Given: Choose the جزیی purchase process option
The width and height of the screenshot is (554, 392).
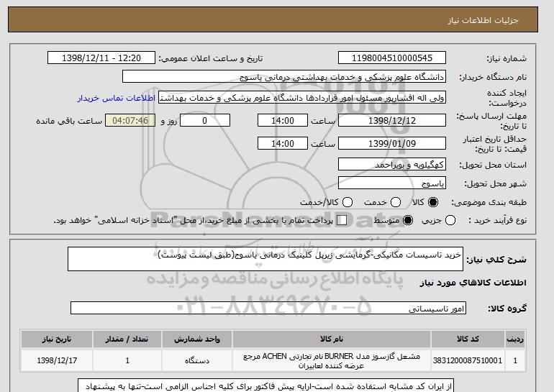Looking at the screenshot, I should coord(450,220).
